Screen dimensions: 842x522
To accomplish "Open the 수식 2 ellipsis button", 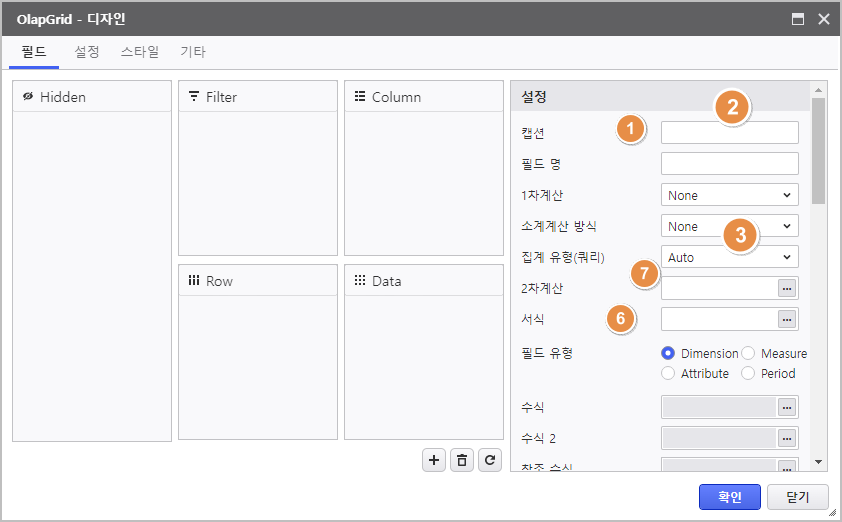I will pos(788,438).
